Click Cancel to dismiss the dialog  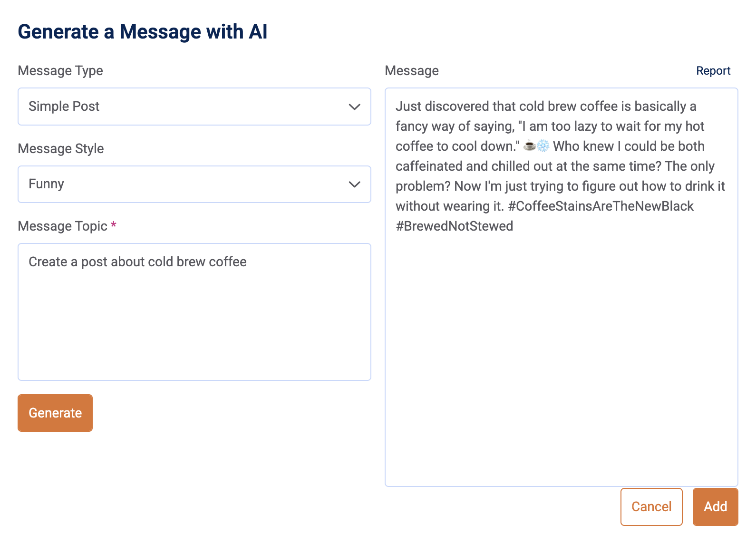coord(651,506)
